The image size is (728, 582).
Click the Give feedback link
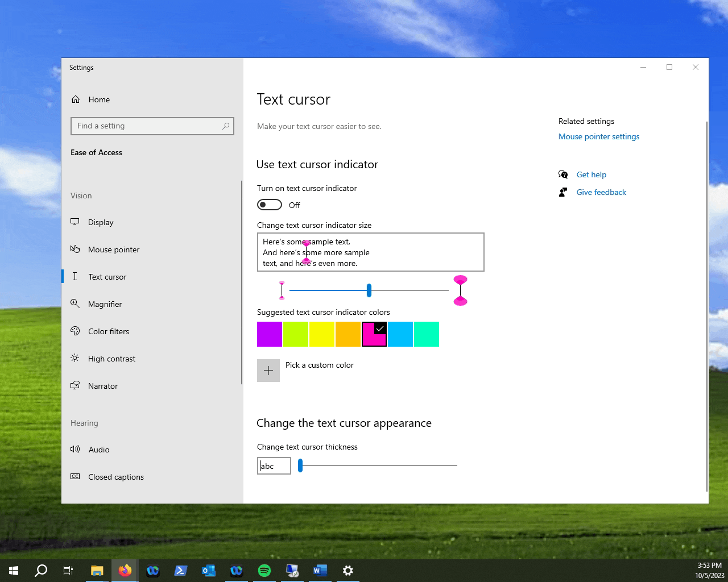point(601,192)
